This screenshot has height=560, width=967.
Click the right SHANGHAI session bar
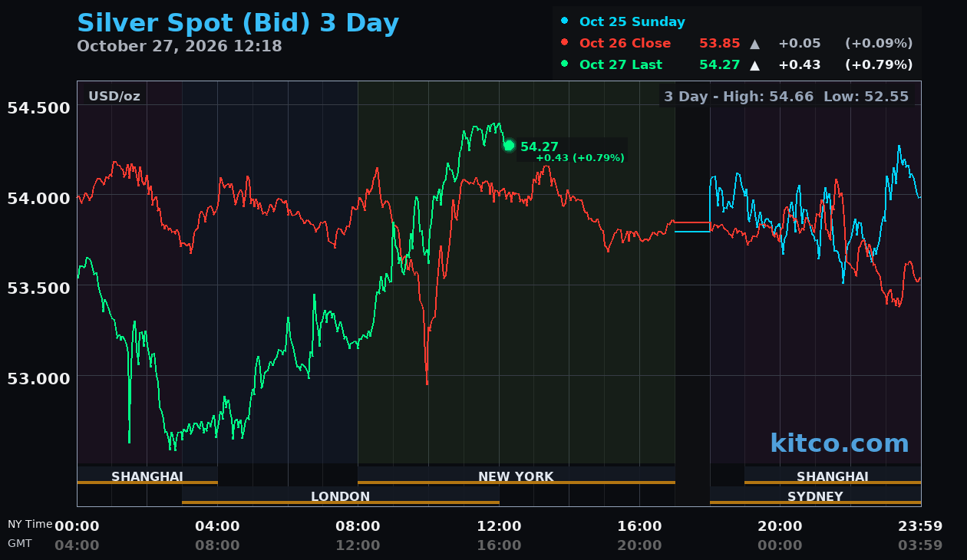833,476
